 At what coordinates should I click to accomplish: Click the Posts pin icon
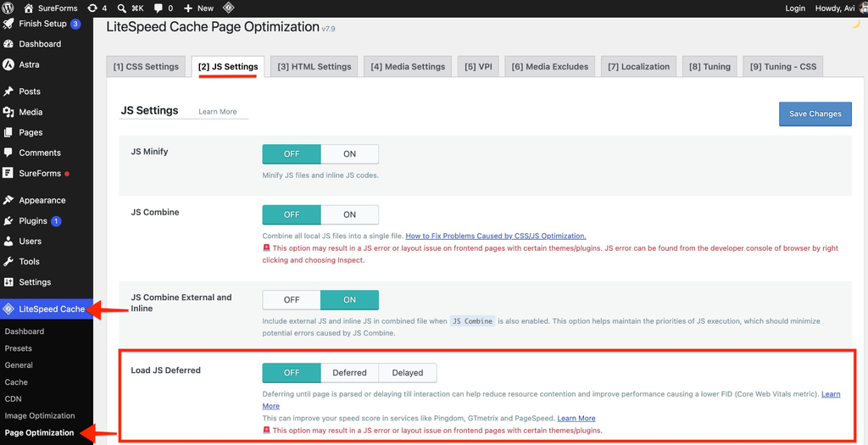(8, 92)
